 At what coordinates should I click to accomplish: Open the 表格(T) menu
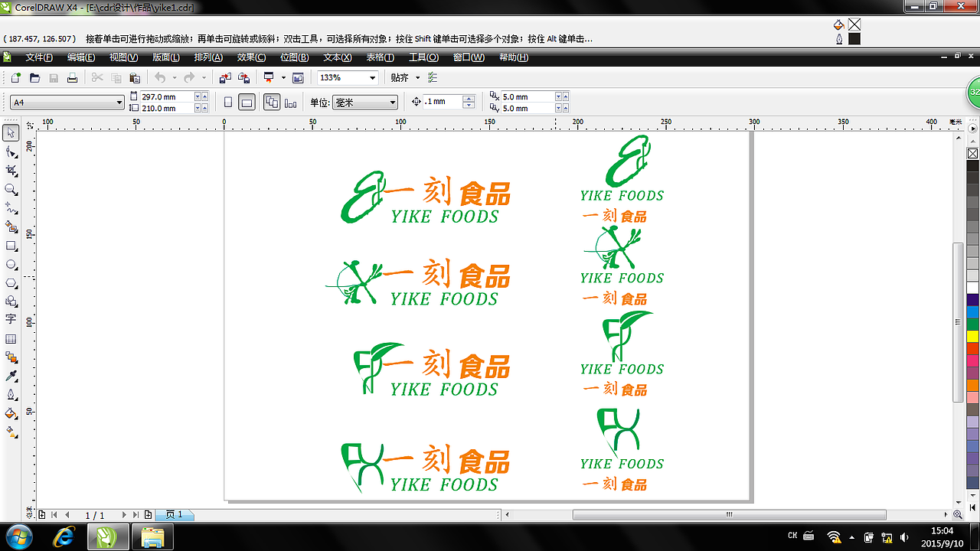point(381,57)
